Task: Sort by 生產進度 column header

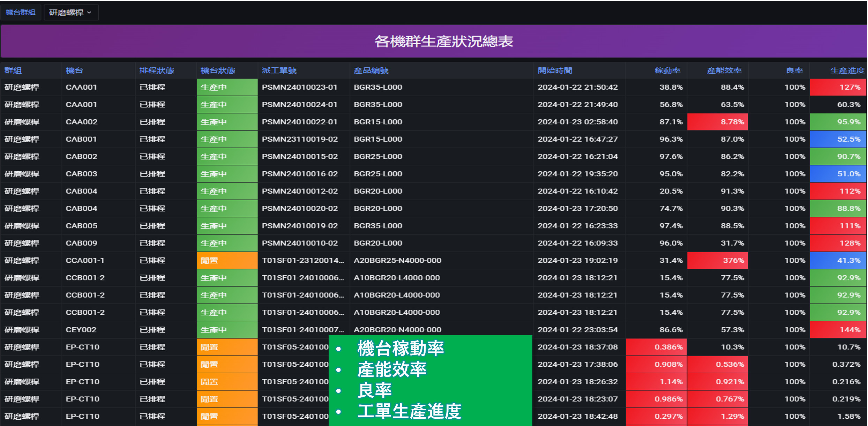Action: click(x=847, y=70)
